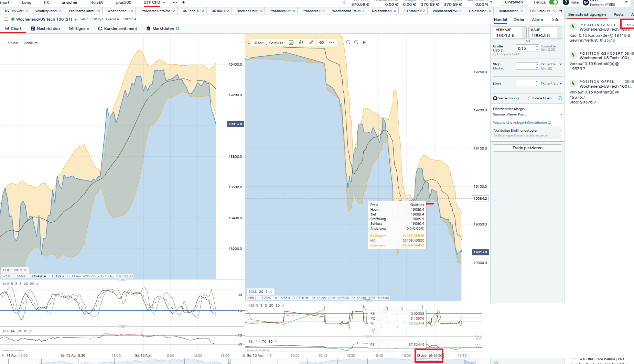Open the hamburger menu next to Wochenend-US Tech 100
The width and height of the screenshot is (634, 364).
point(6,19)
